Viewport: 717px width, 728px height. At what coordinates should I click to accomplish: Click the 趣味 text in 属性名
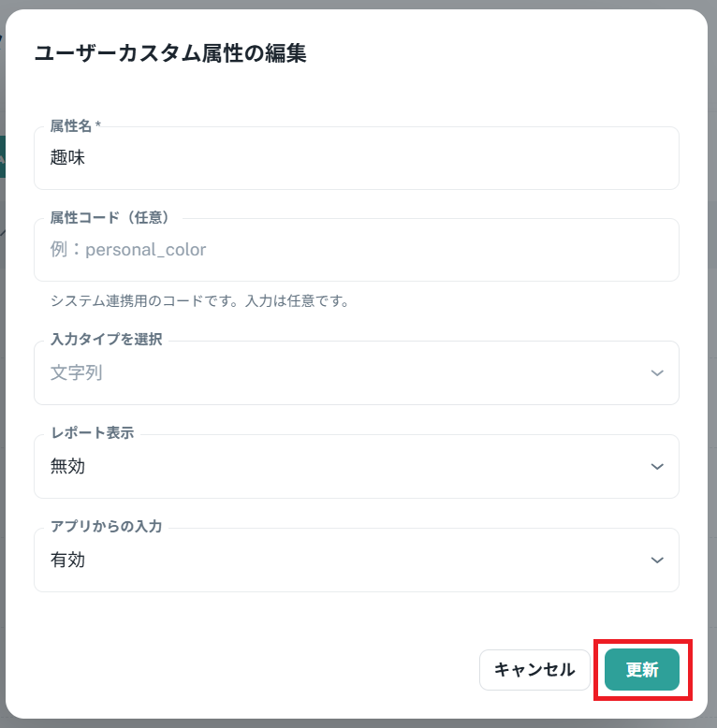[67, 158]
